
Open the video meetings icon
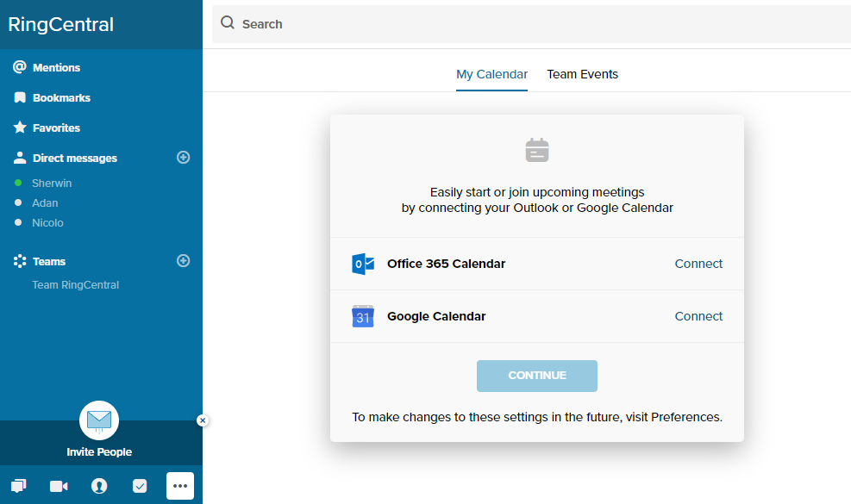click(59, 486)
